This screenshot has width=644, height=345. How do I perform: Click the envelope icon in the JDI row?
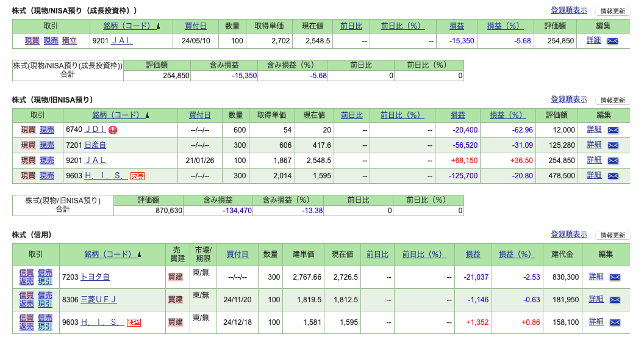pyautogui.click(x=613, y=130)
